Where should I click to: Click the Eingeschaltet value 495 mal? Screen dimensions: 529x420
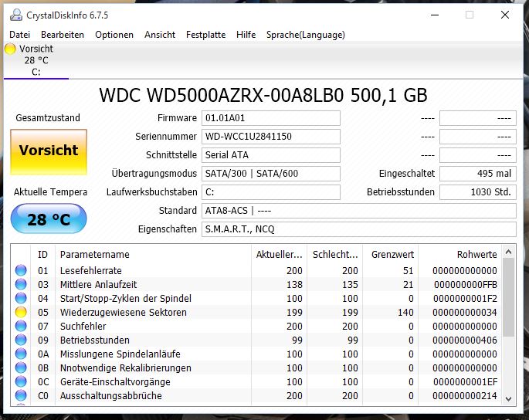coord(478,174)
